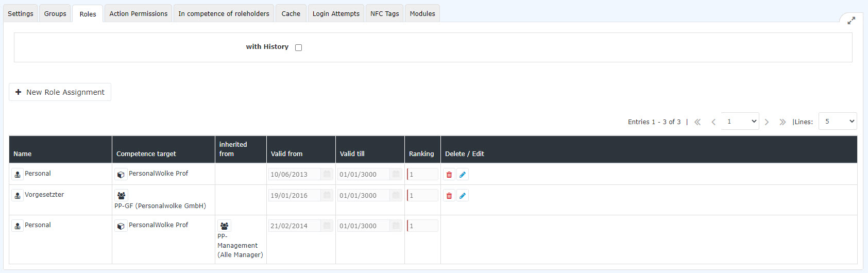Switch to the Modules tab
This screenshot has height=273, width=868.
click(422, 13)
